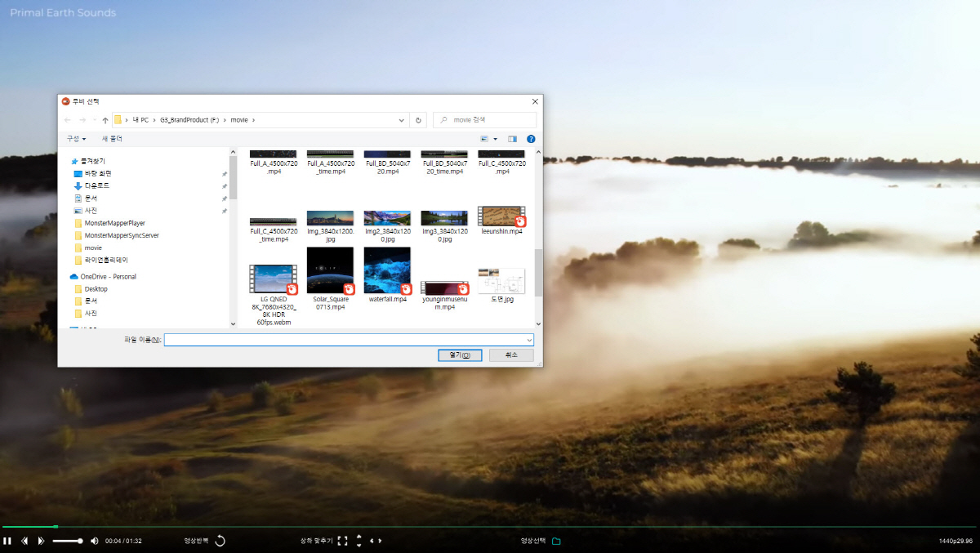Open the address bar history dropdown
This screenshot has width=980, height=553.
pyautogui.click(x=402, y=120)
